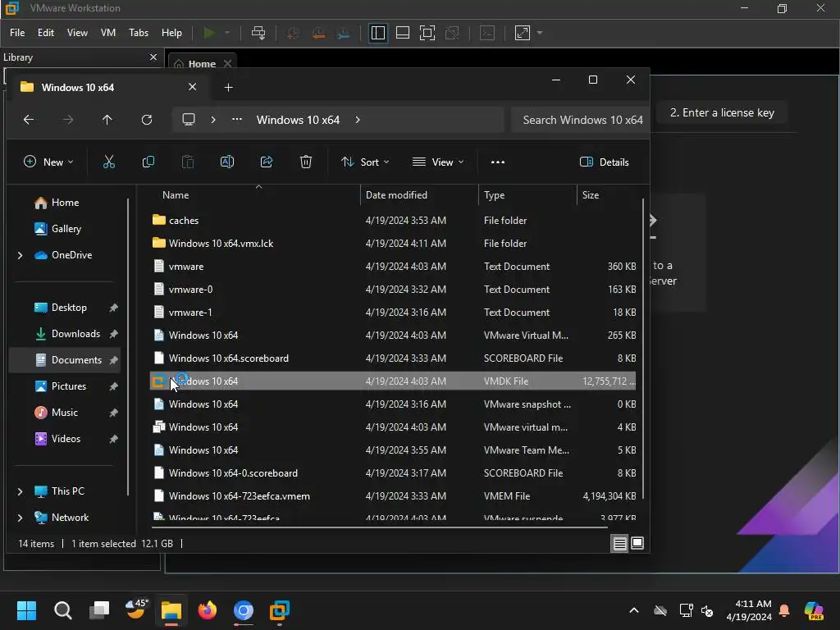
Task: Click the taskbar Search magnifier
Action: [62, 609]
